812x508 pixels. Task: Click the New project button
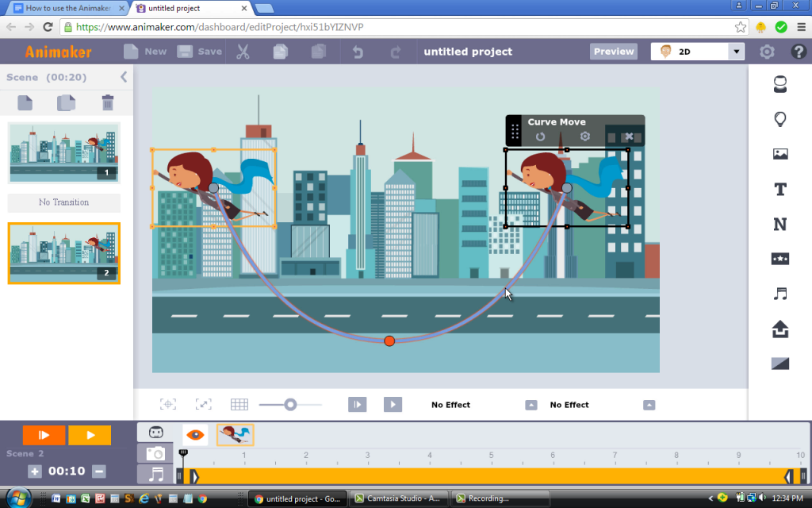(145, 52)
